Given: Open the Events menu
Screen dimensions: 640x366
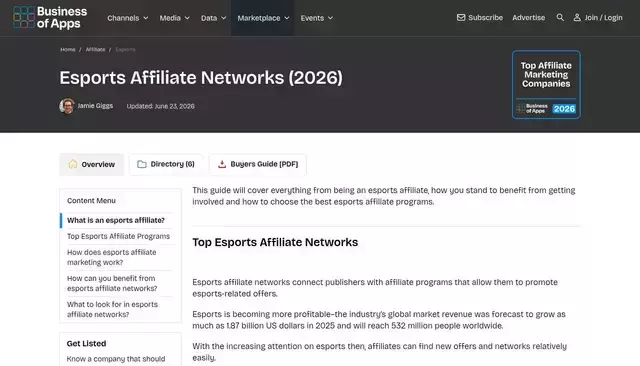Looking at the screenshot, I should click(317, 18).
